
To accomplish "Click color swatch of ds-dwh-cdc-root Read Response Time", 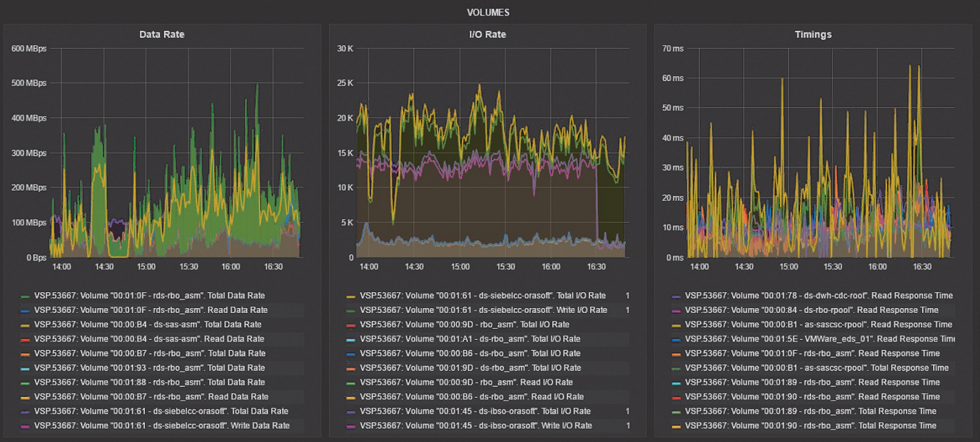I will [677, 296].
